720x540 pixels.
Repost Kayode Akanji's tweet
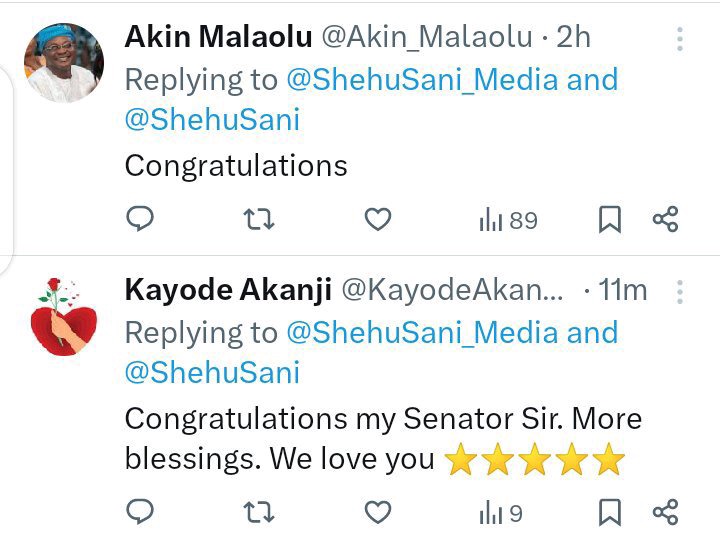(x=259, y=512)
